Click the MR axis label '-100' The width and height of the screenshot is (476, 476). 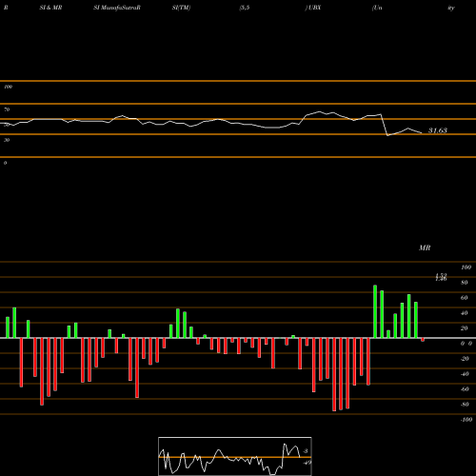[x=466, y=420]
